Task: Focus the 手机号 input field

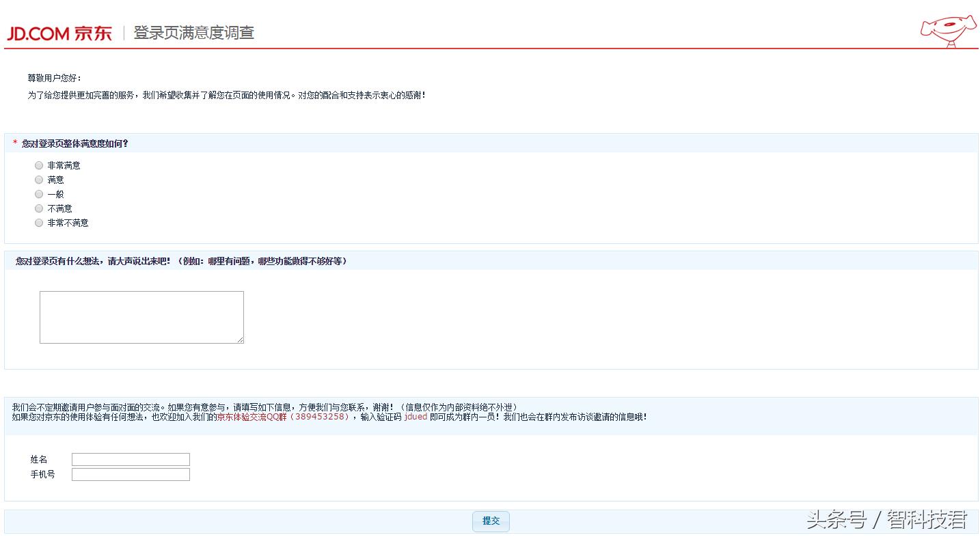Action: (131, 475)
